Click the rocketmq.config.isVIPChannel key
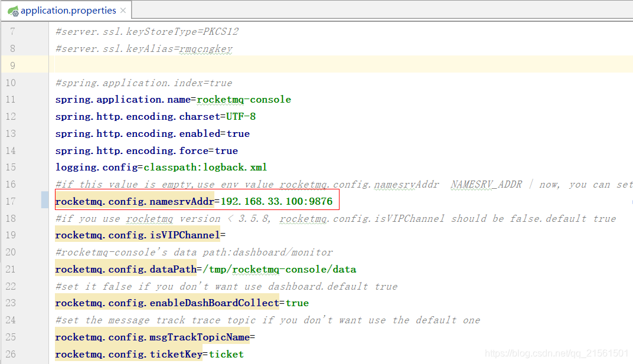 [138, 235]
